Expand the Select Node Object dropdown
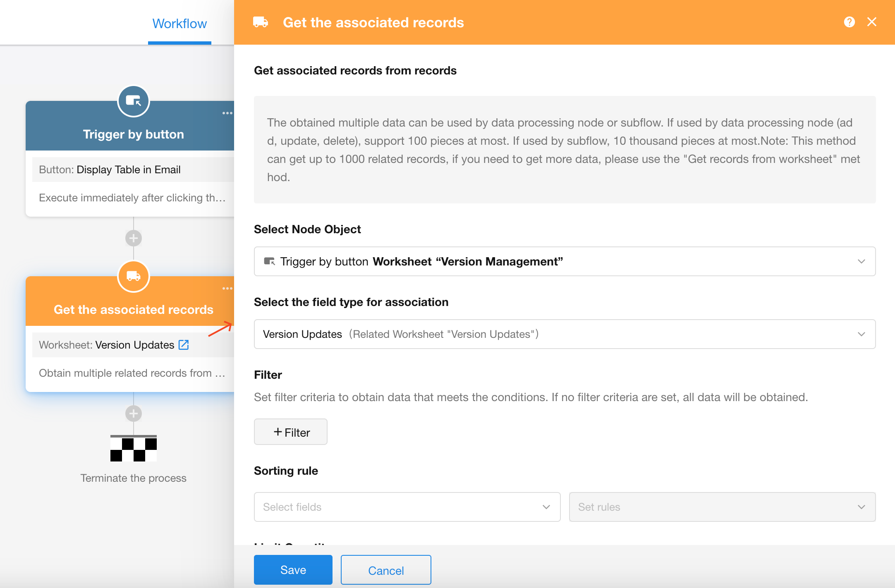This screenshot has height=588, width=895. coord(565,261)
